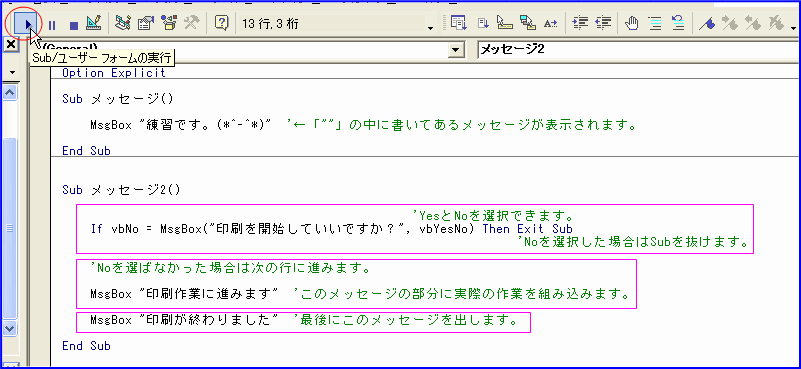Toggle bookmark with the blue flag icon
The image size is (801, 369).
706,24
